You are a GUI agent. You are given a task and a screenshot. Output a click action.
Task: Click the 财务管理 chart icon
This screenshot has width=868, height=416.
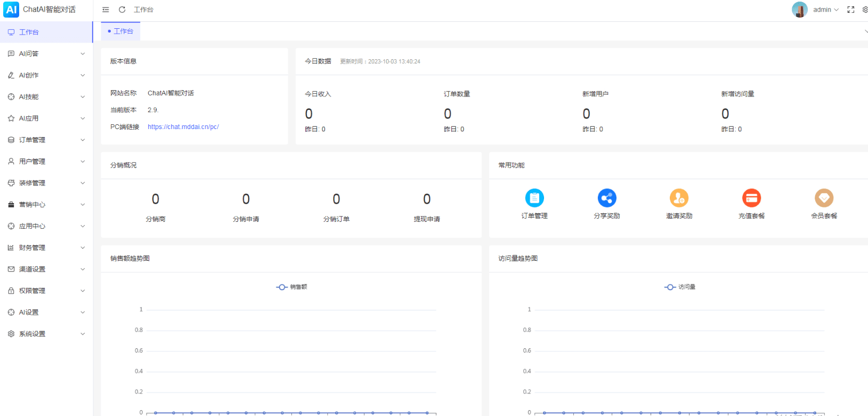[x=11, y=247]
